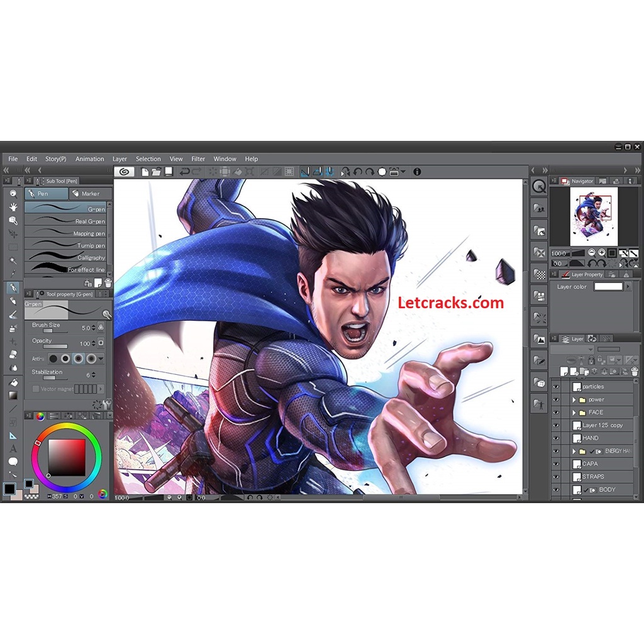The image size is (644, 644).
Task: Expand the FACE layer folder
Action: click(x=574, y=412)
